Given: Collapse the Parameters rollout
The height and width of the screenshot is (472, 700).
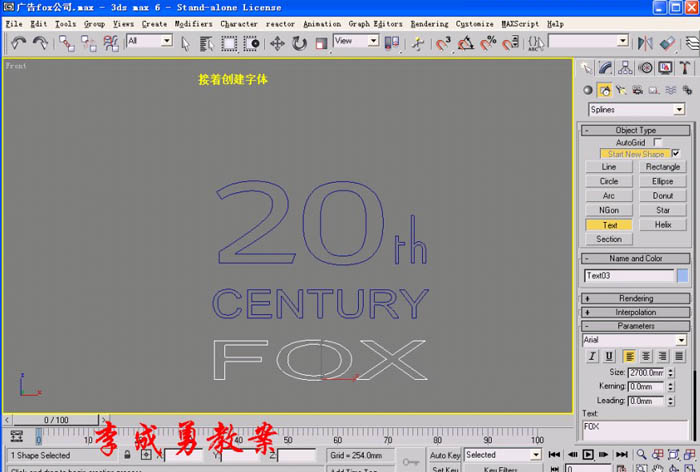Looking at the screenshot, I should coord(636,326).
